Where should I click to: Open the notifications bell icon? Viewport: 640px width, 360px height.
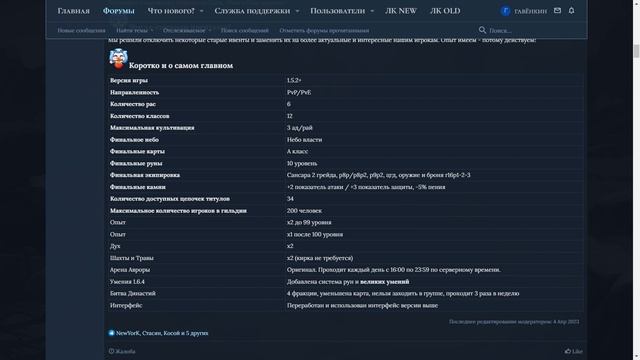click(571, 11)
